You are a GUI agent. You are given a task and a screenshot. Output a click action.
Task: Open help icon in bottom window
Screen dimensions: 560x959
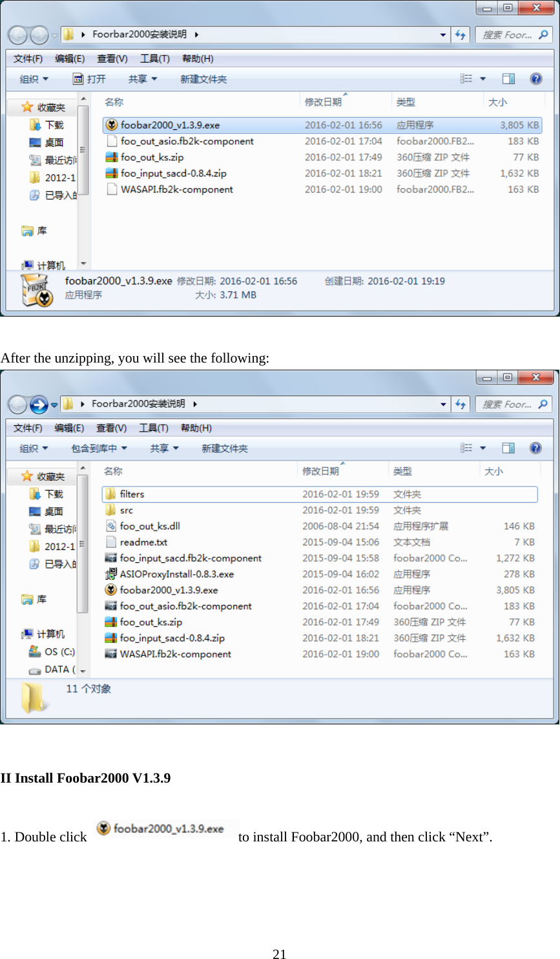pos(535,448)
